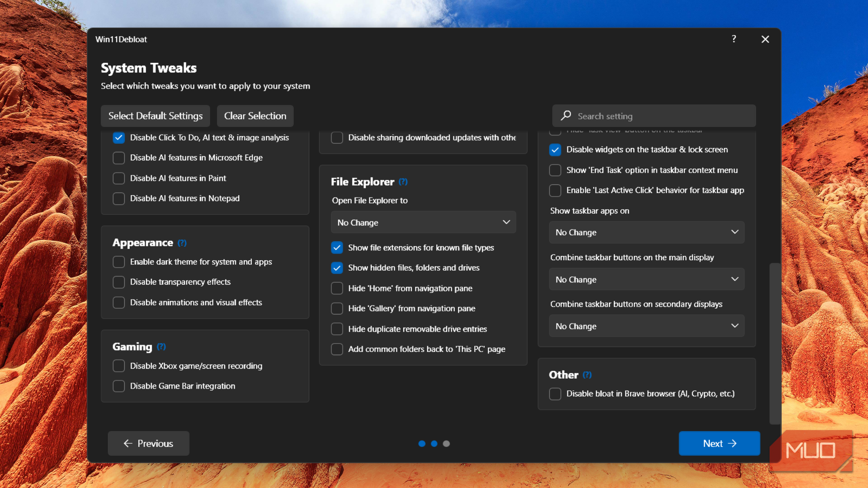Open 'Combine taskbar buttons on main display' dropdown
Screen dimensions: 868x488
point(646,280)
